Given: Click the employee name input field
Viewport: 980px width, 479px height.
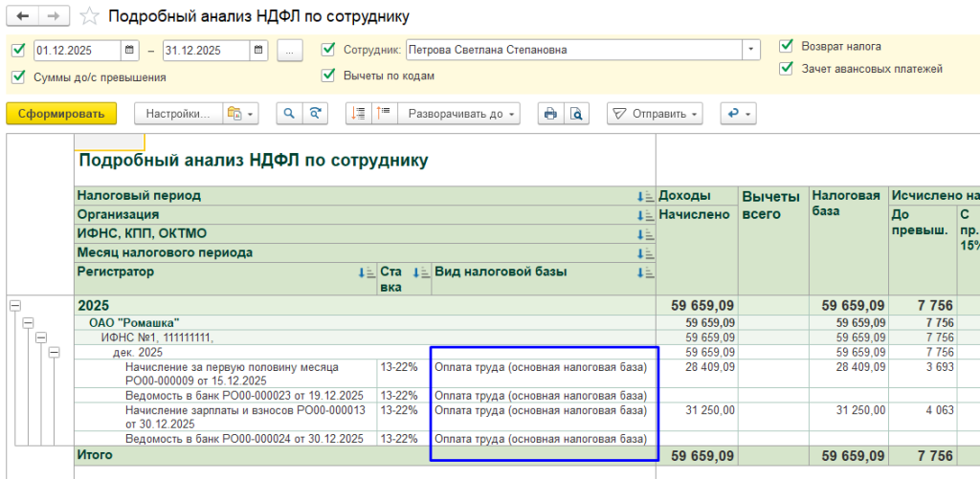Looking at the screenshot, I should 574,50.
